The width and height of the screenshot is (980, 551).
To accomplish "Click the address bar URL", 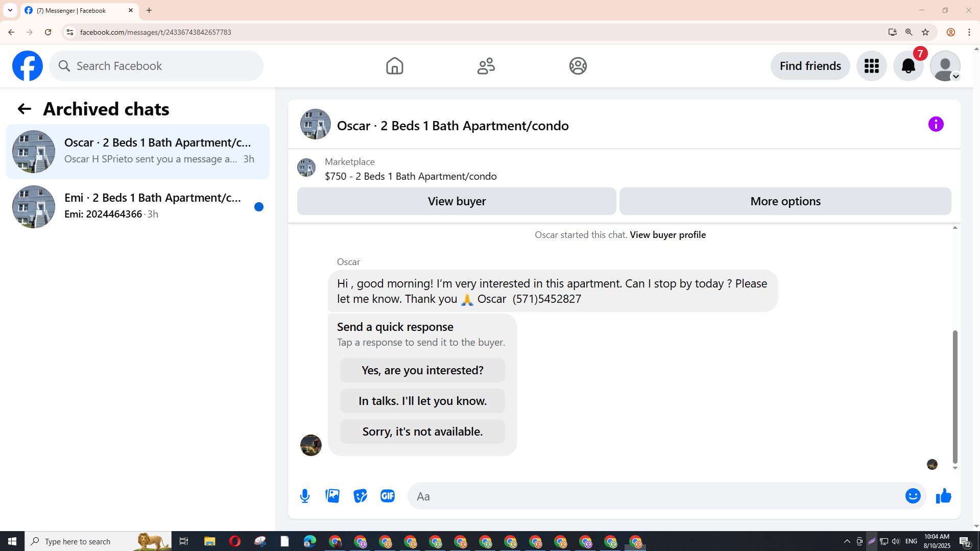I will click(x=155, y=32).
